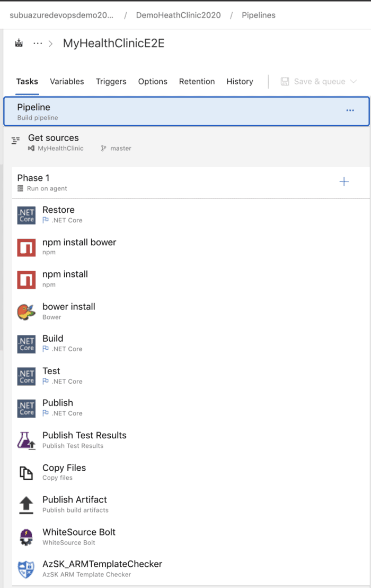
Task: Select the Publish Artifact task name
Action: pos(75,499)
